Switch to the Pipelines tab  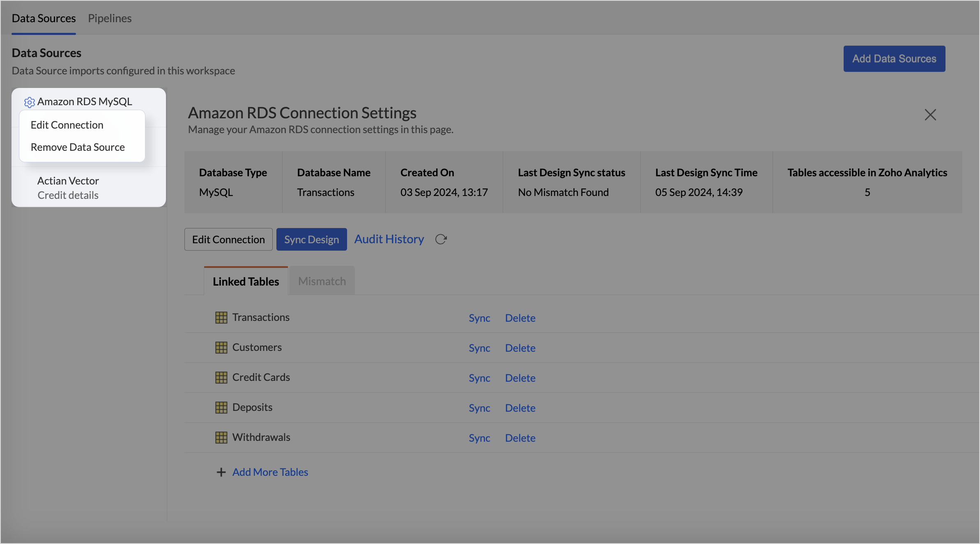(x=110, y=18)
